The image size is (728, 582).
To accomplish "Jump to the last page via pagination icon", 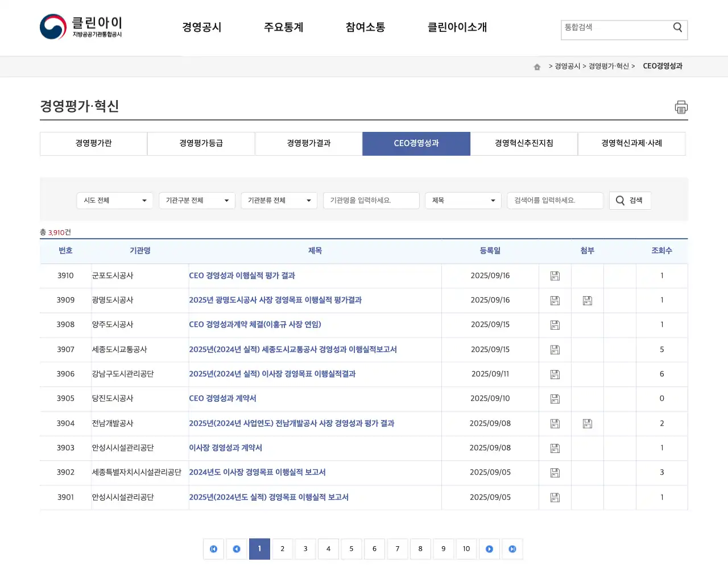I will 512,549.
